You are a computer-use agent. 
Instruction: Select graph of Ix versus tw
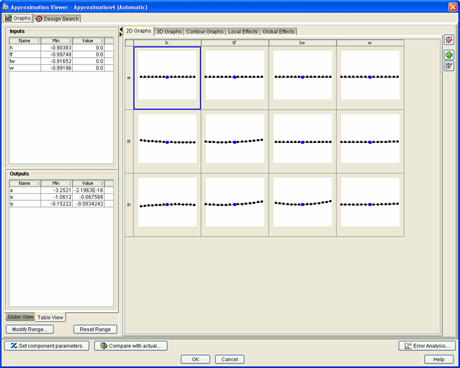click(302, 141)
